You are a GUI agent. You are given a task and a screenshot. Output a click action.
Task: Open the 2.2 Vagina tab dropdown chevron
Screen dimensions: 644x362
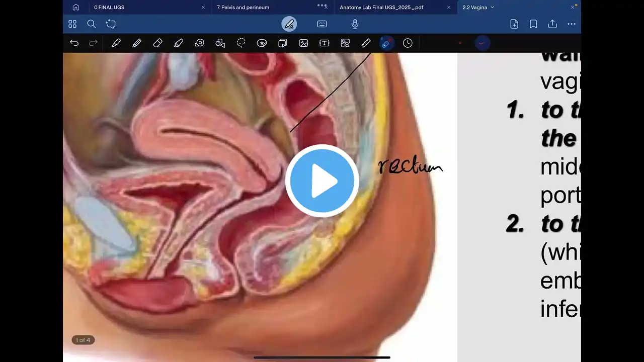click(493, 8)
